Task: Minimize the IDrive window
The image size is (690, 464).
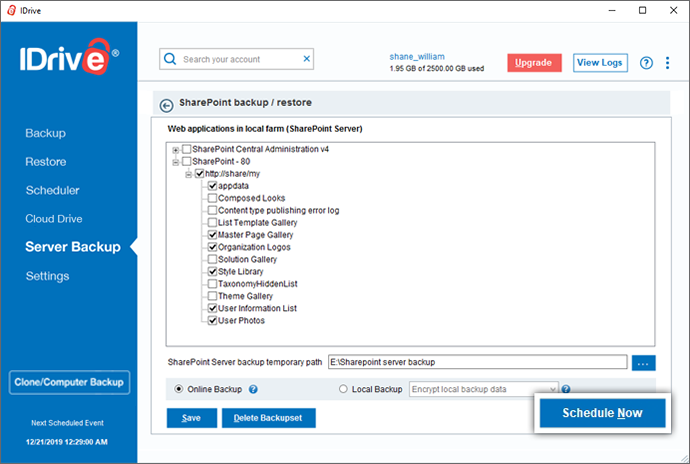Action: [612, 10]
